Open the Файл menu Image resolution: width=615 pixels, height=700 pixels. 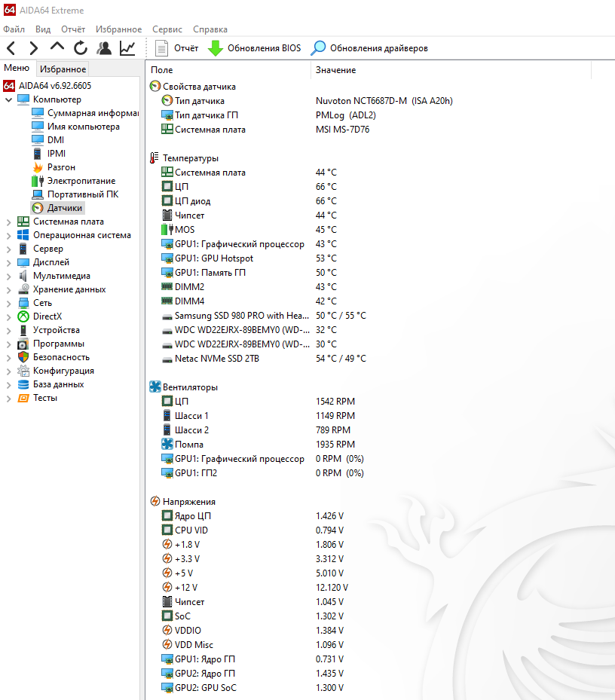pos(14,29)
